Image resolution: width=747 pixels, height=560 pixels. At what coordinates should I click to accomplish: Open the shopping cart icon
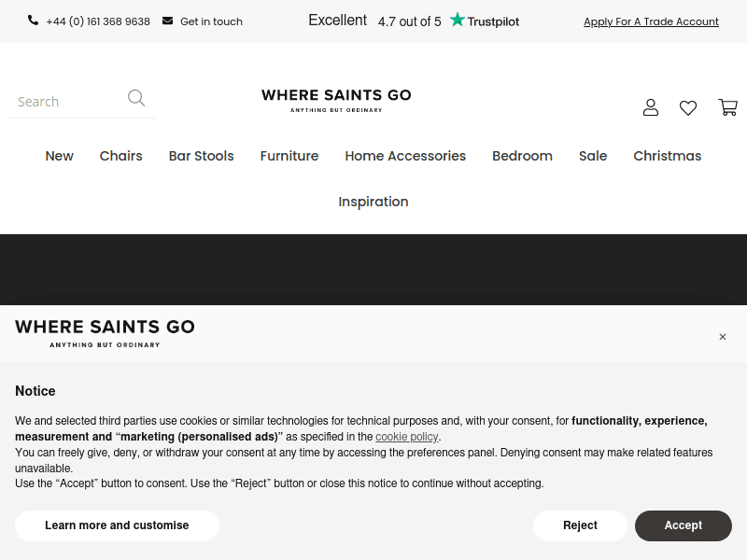(727, 107)
